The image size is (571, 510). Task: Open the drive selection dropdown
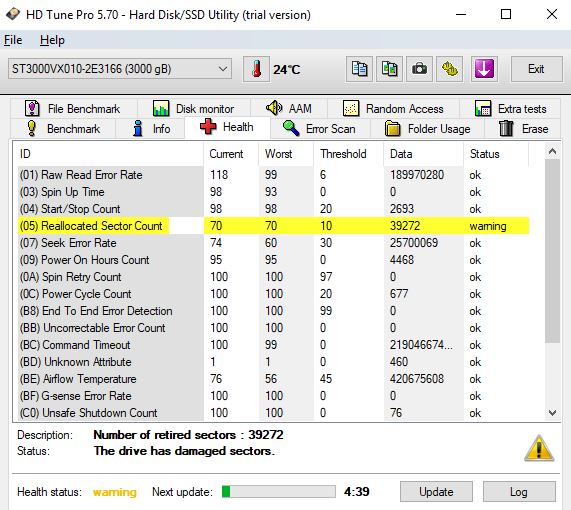(120, 69)
